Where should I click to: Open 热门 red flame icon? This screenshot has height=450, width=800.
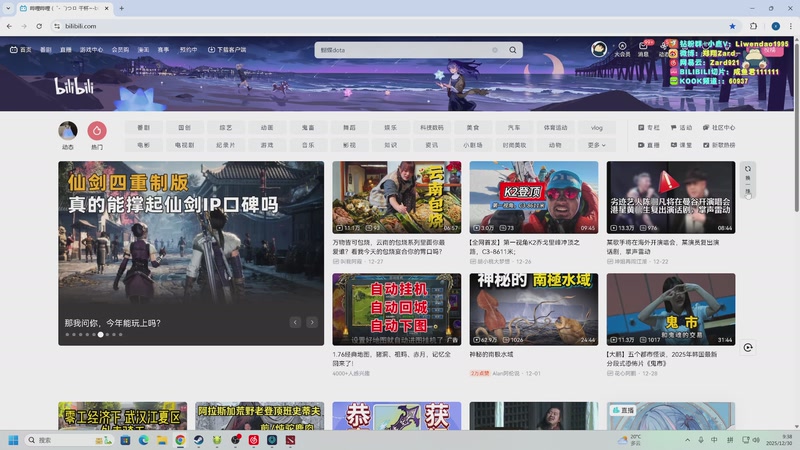(97, 131)
